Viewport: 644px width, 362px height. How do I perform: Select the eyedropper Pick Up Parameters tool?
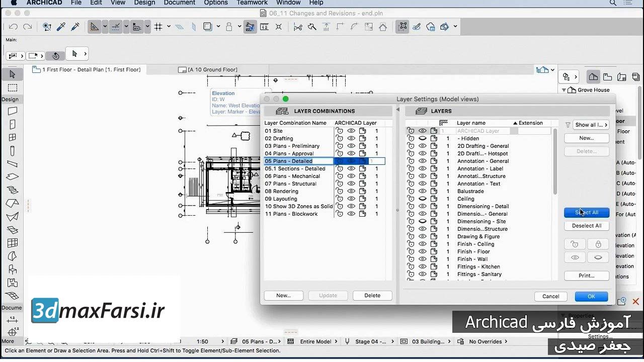61,27
